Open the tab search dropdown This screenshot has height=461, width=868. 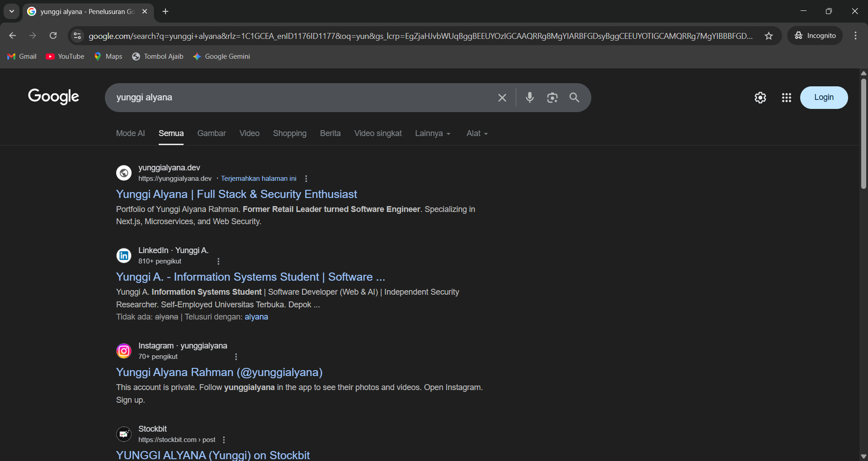[12, 11]
